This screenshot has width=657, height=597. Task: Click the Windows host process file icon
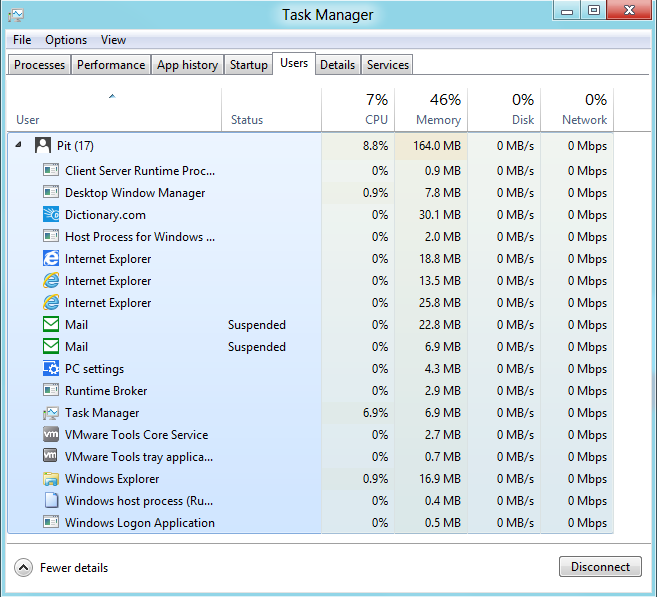pos(51,500)
